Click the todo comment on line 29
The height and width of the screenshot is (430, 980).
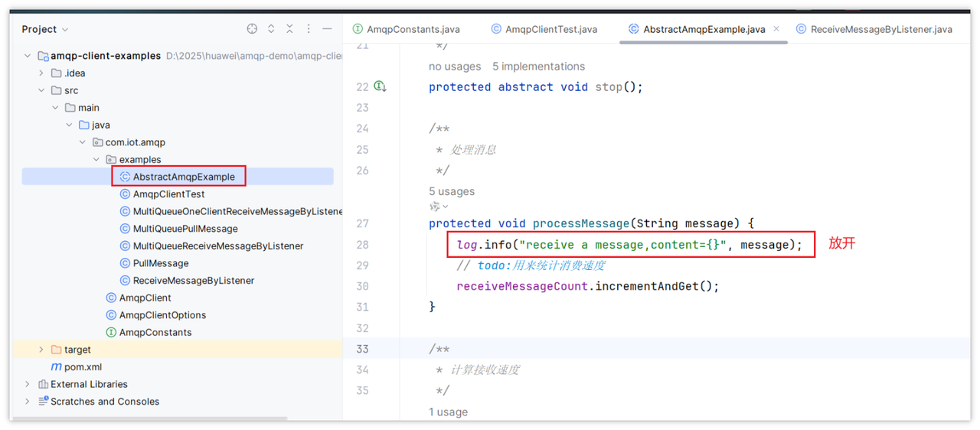531,265
